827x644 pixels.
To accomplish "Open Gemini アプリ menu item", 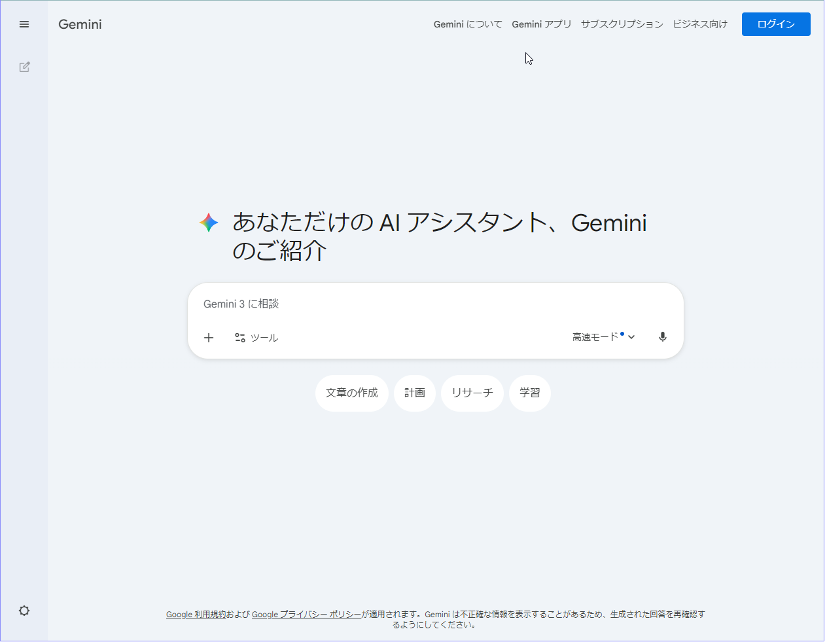I will pyautogui.click(x=542, y=24).
